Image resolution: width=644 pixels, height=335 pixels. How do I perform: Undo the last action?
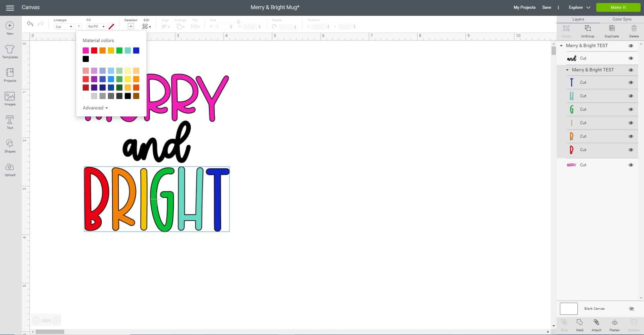pyautogui.click(x=30, y=24)
